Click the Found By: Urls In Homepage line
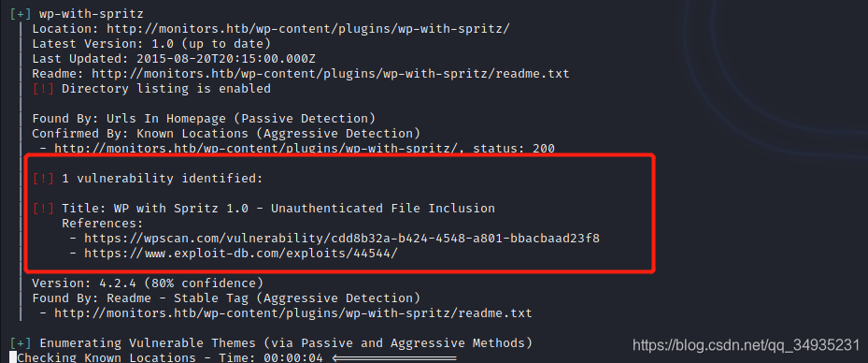Image resolution: width=868 pixels, height=363 pixels. coord(204,118)
